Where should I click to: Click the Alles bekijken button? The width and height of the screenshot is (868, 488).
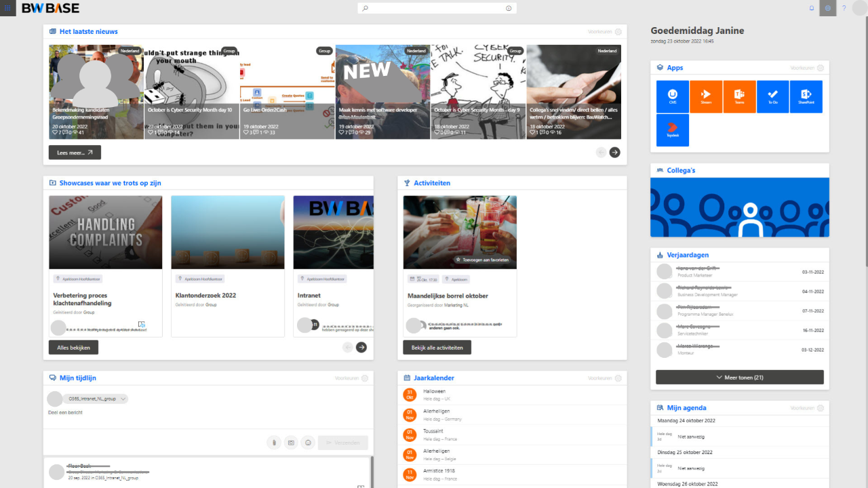pyautogui.click(x=73, y=347)
